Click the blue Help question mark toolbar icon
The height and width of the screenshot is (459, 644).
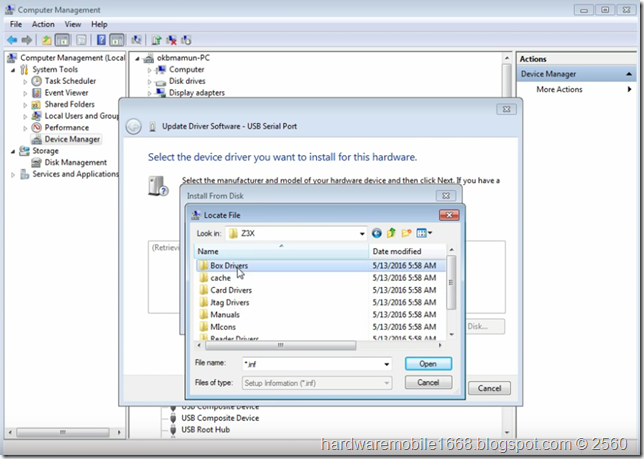tap(101, 40)
